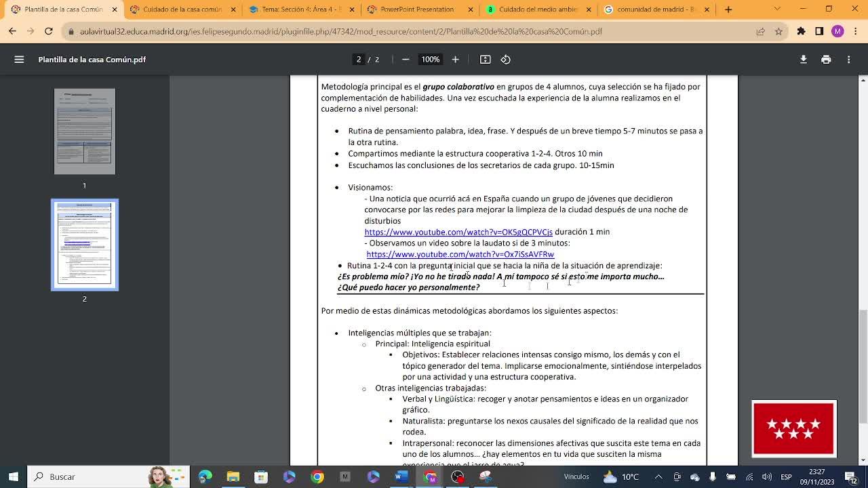Click the Comunidad de Madrid flag logo

coord(794,428)
